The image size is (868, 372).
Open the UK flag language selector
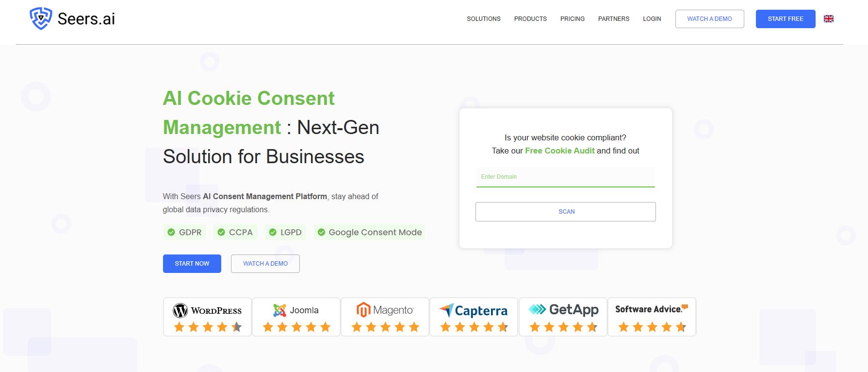[x=829, y=19]
